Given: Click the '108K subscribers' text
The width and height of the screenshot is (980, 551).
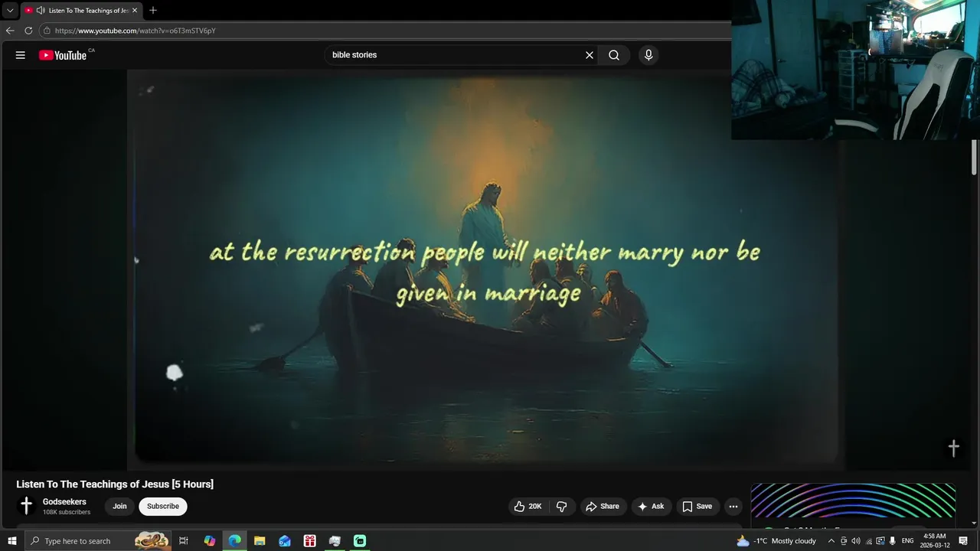Looking at the screenshot, I should [x=67, y=512].
